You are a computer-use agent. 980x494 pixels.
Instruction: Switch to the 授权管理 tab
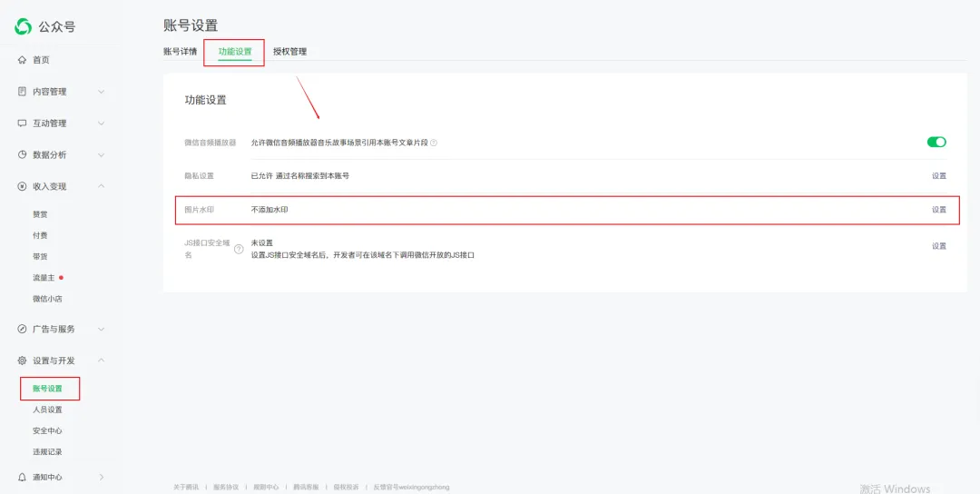pos(289,52)
